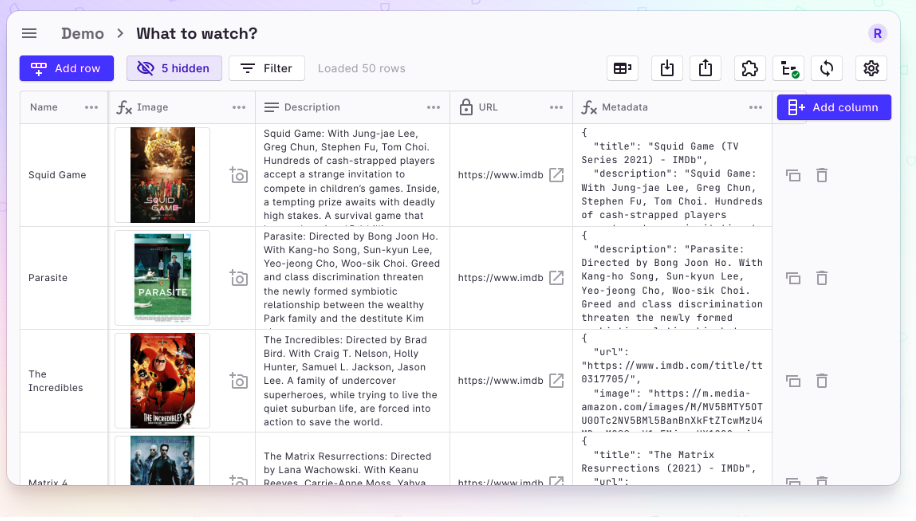This screenshot has width=916, height=521.
Task: Open the R user avatar menu
Action: pyautogui.click(x=877, y=33)
